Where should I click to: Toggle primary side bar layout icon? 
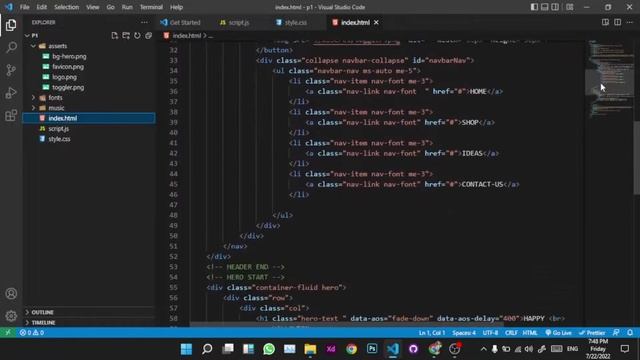tap(534, 7)
